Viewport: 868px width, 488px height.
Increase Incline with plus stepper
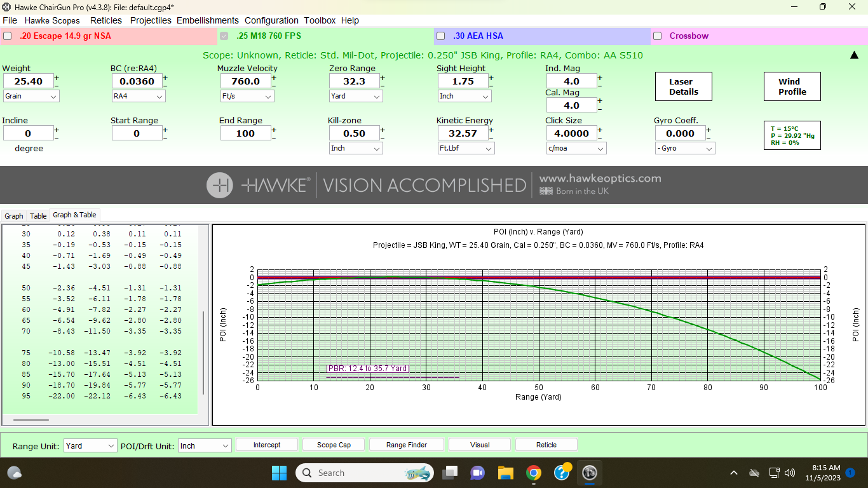tap(57, 130)
